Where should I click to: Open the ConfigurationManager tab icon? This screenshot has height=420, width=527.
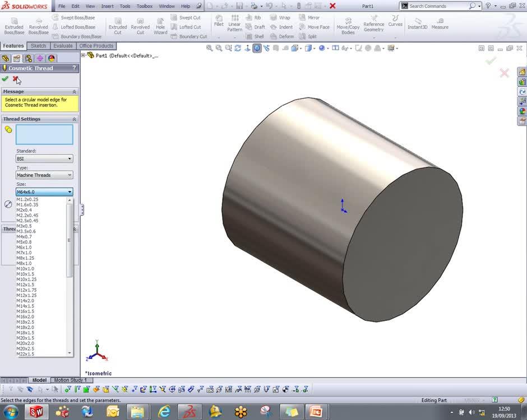(x=28, y=58)
